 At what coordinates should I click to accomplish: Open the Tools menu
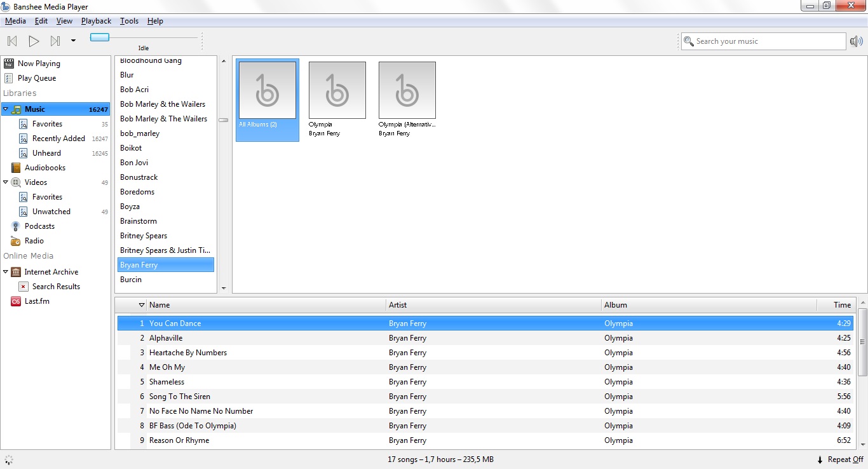(x=129, y=21)
